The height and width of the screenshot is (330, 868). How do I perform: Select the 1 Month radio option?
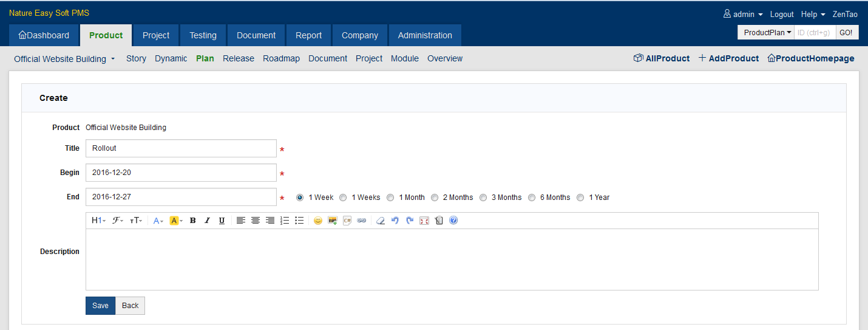click(391, 198)
